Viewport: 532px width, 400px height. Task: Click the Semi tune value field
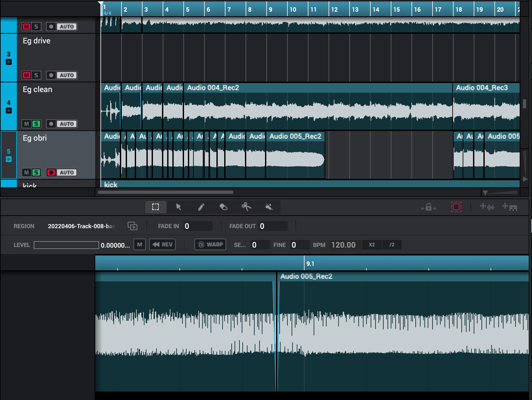[x=260, y=245]
